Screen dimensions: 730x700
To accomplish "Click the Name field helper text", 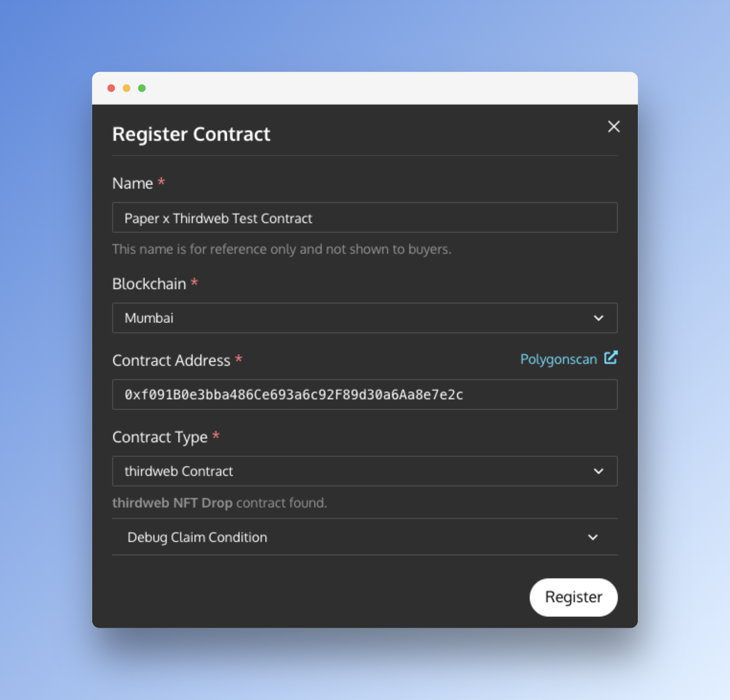I will 282,249.
